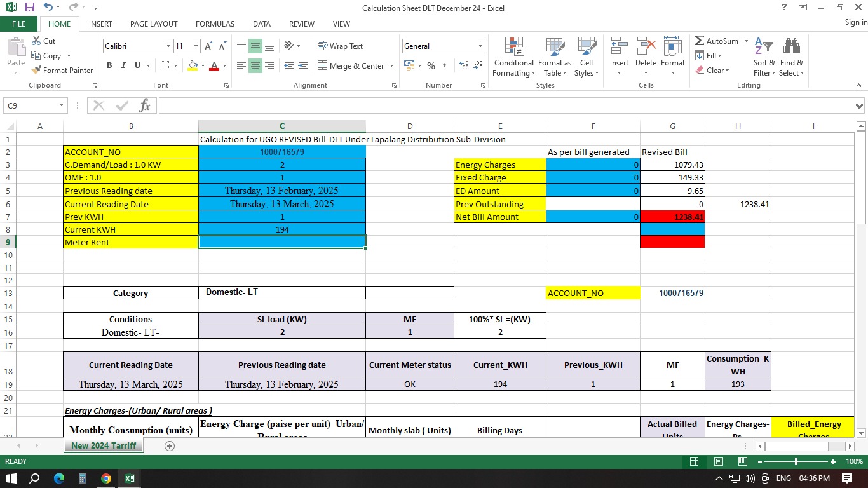Screen dimensions: 868x488
Task: Select the New 2024 Tarriff sheet tab
Action: (x=104, y=446)
